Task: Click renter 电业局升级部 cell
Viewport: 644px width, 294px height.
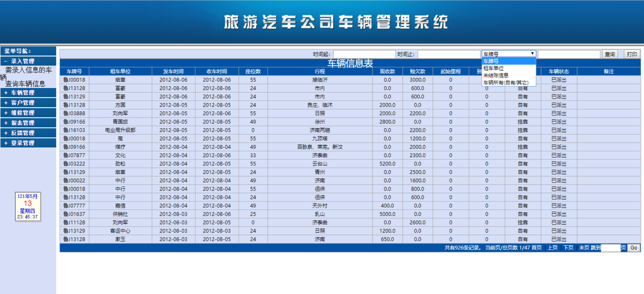Action: coord(120,130)
